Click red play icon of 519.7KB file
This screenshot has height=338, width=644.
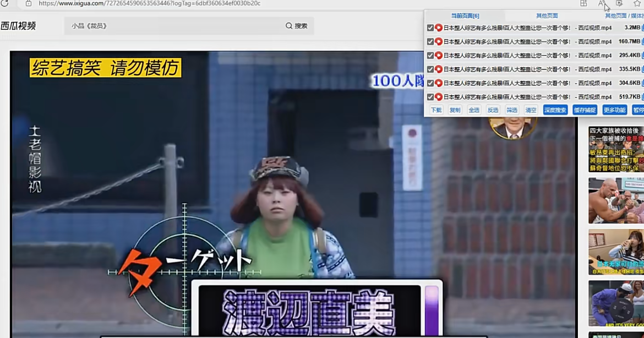[439, 97]
